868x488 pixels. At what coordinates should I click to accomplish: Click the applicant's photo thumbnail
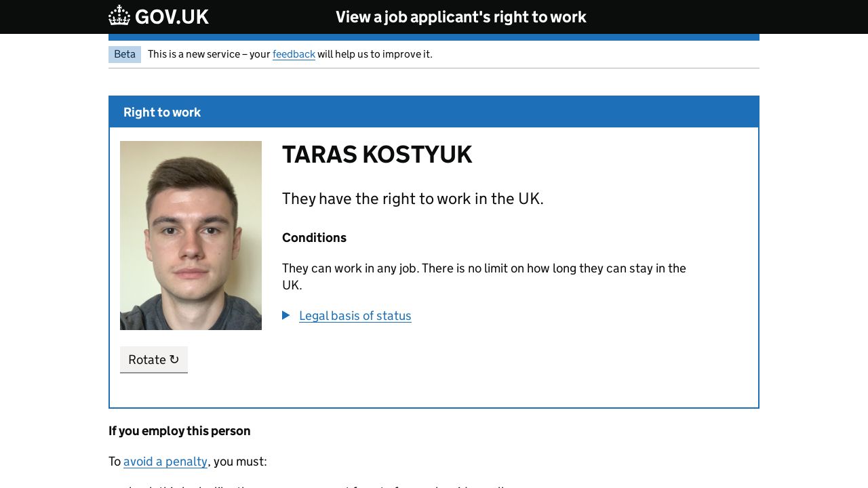pos(191,235)
